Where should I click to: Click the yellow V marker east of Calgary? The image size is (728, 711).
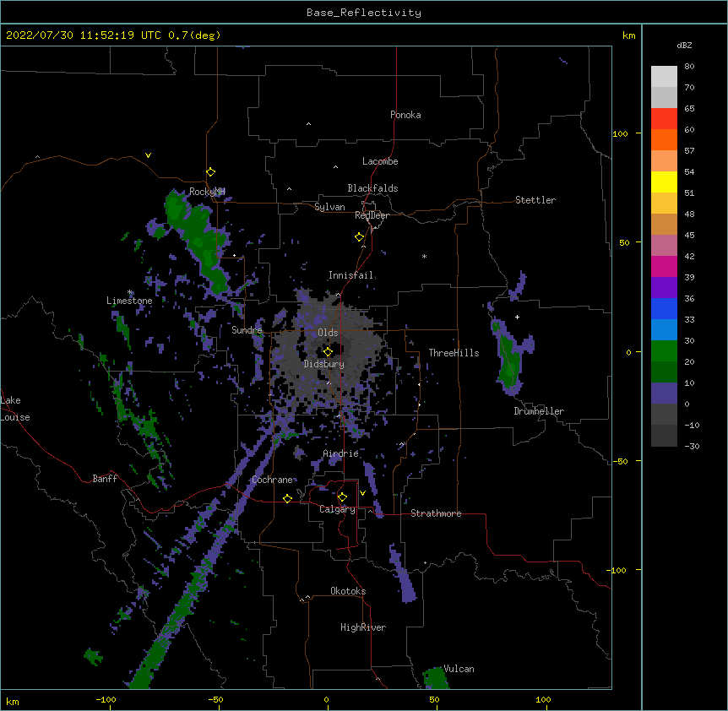[x=362, y=493]
